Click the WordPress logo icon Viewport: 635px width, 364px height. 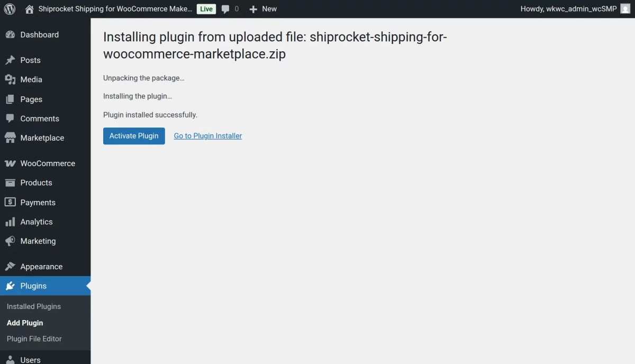10,9
